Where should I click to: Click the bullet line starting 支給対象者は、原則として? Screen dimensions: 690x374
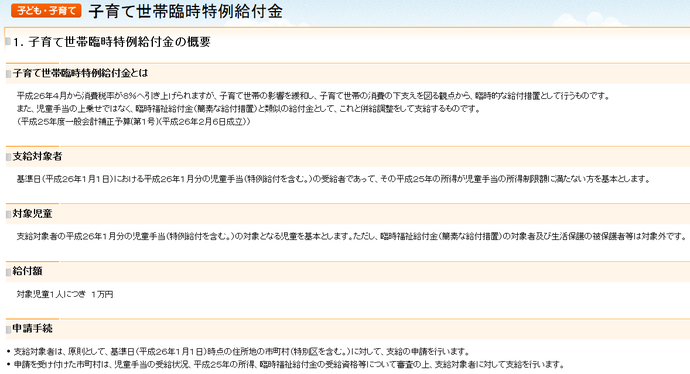tap(242, 352)
